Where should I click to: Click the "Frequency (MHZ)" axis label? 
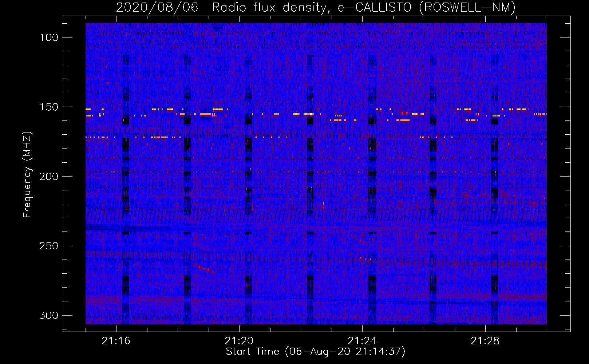[27, 175]
